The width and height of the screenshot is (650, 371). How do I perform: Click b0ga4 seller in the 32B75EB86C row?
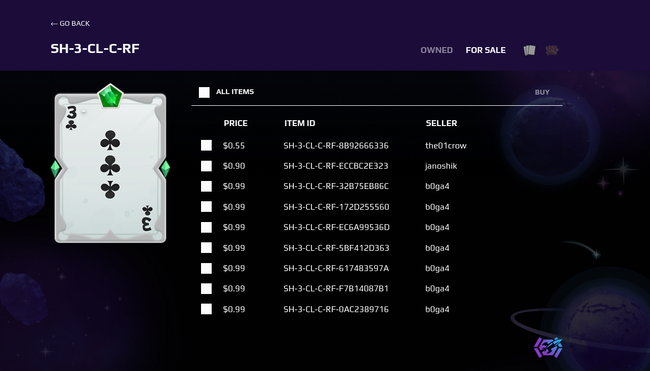(x=437, y=186)
